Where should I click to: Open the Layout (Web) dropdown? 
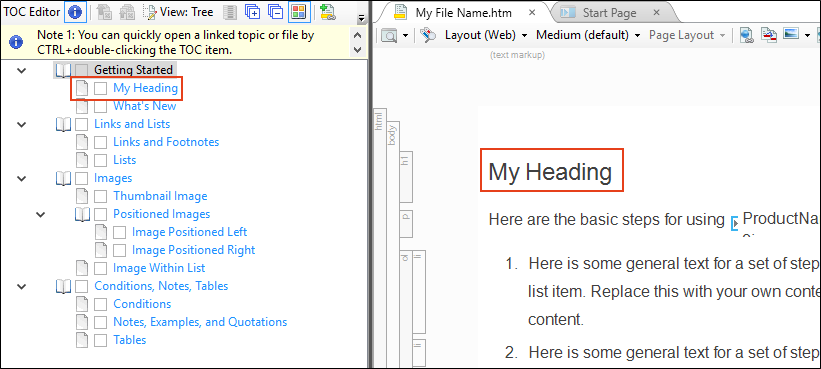coord(486,35)
